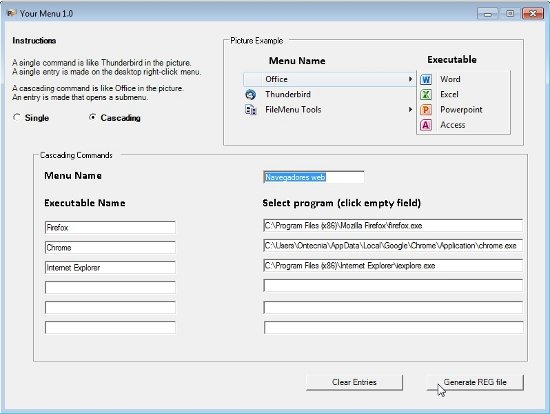This screenshot has width=550, height=414.
Task: Click the FileMenu Tools icon in example
Action: click(x=250, y=110)
